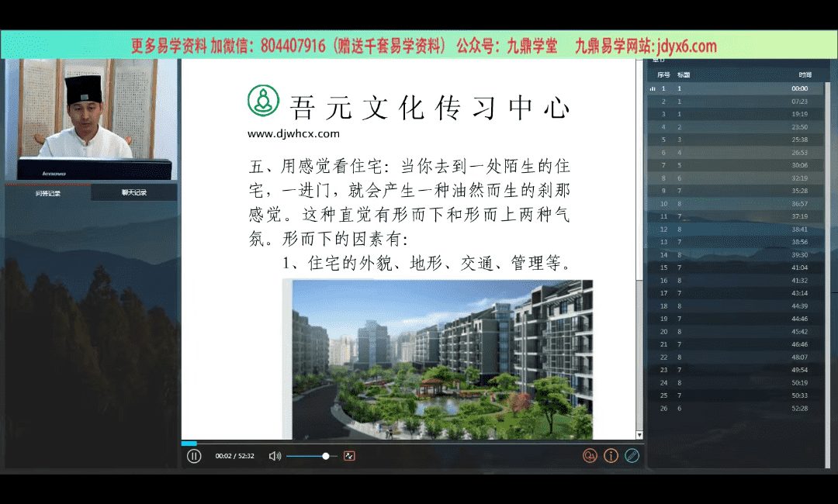Switch to the 问答记录 tab
The height and width of the screenshot is (504, 838).
click(x=48, y=193)
